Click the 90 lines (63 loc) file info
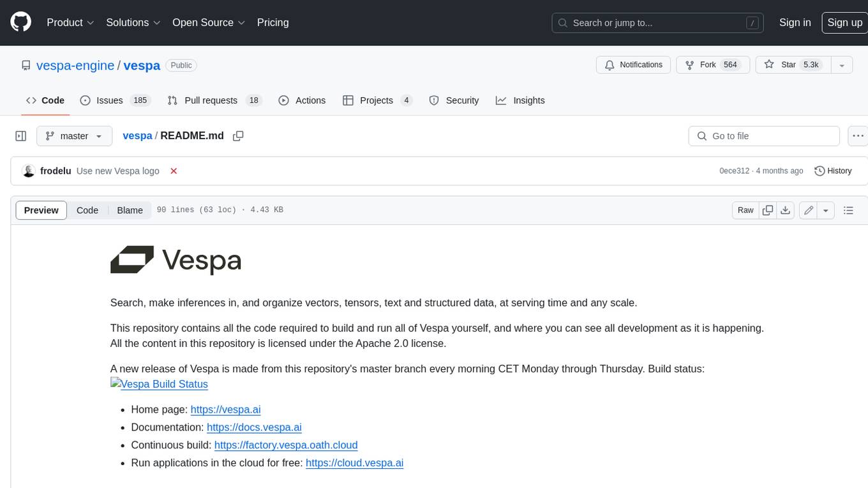The width and height of the screenshot is (868, 488). tap(220, 210)
